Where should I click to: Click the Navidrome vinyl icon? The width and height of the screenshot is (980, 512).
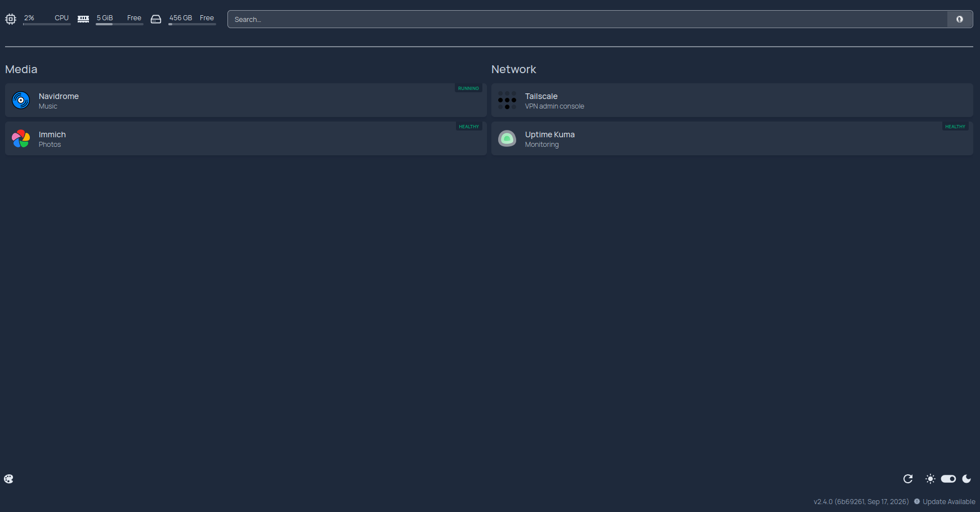click(21, 100)
